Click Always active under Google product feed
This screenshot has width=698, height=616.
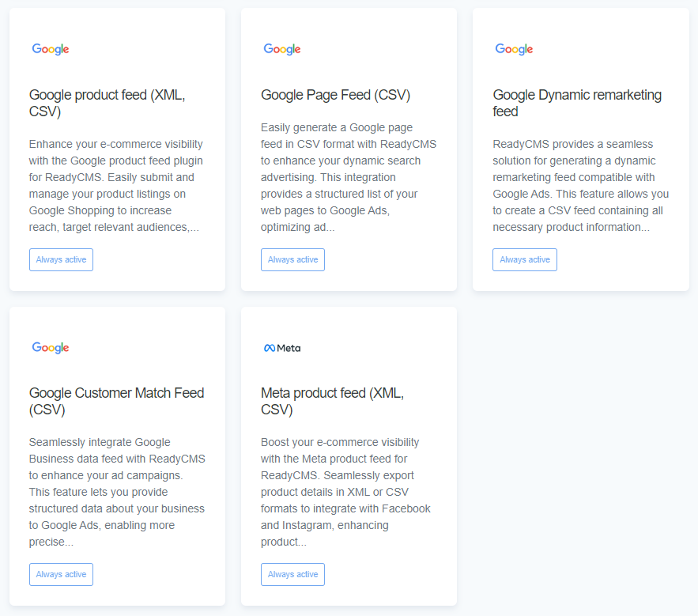click(61, 259)
